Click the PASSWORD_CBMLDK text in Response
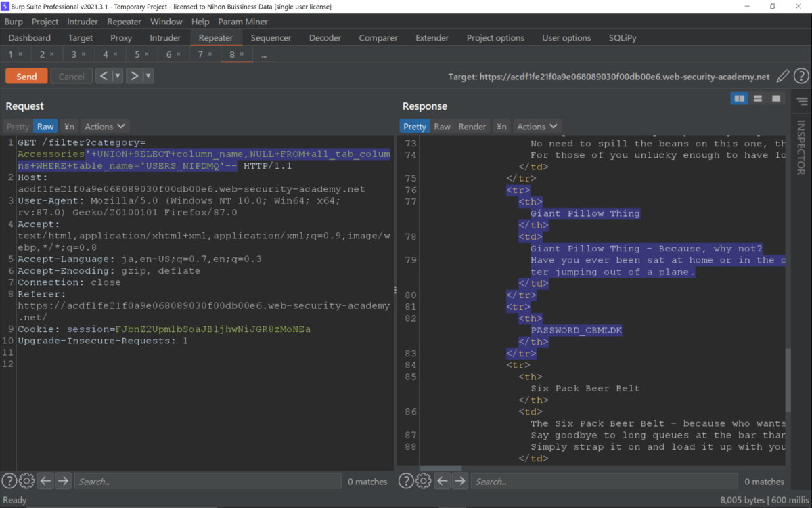 point(576,330)
